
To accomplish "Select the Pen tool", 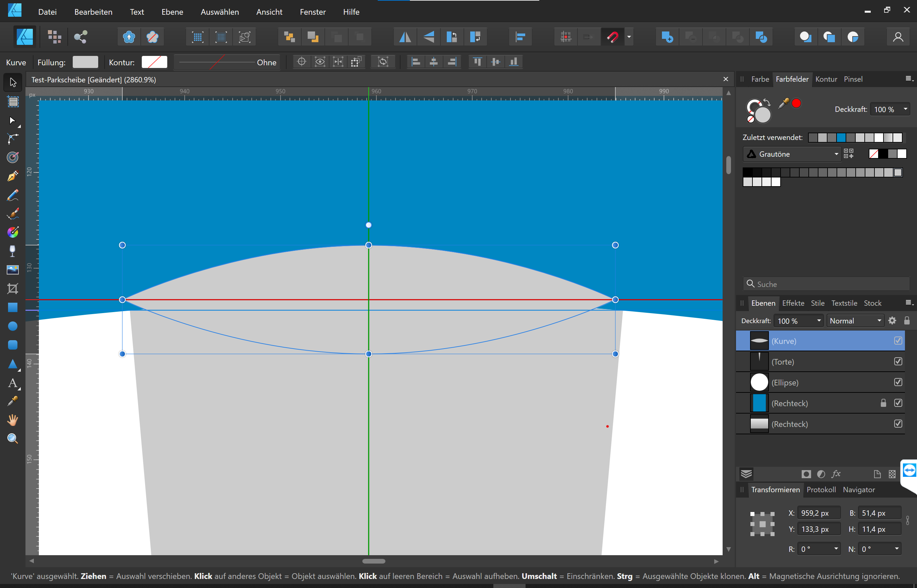I will pos(13,176).
